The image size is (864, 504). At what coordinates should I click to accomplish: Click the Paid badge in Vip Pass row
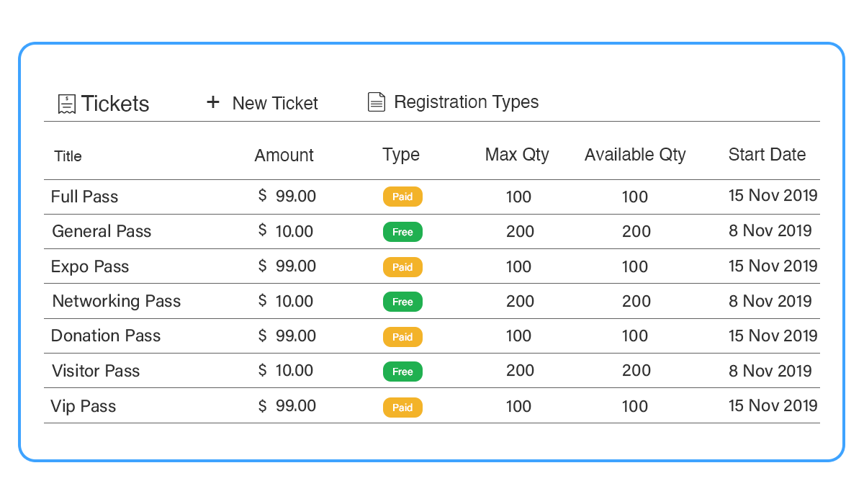[402, 408]
